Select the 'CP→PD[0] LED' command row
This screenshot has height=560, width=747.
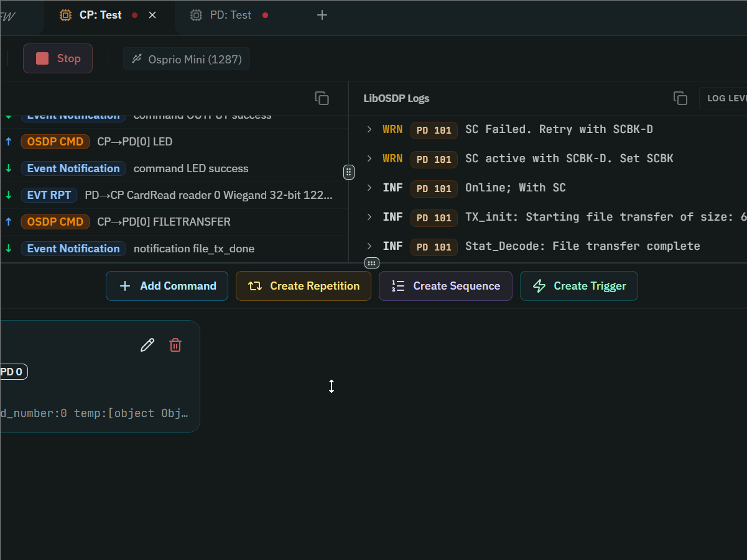point(174,142)
